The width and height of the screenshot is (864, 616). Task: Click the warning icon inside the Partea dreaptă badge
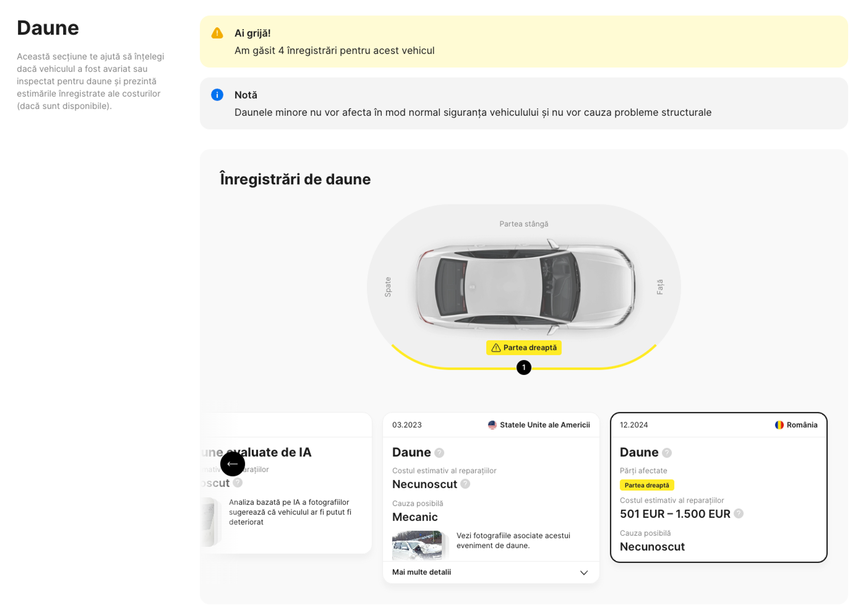click(x=496, y=347)
